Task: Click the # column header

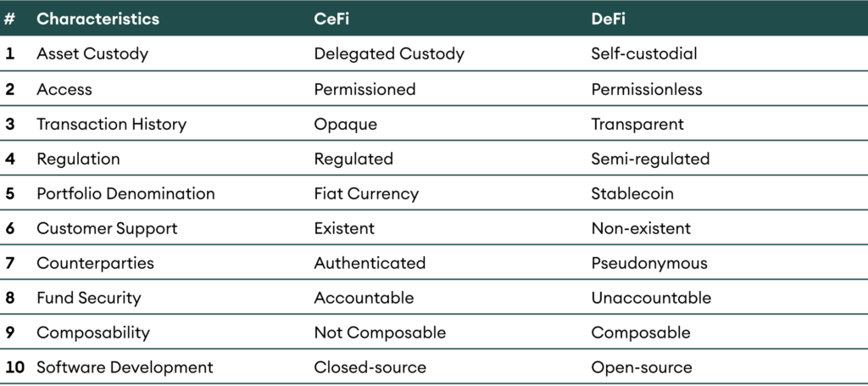Action: click(x=9, y=19)
